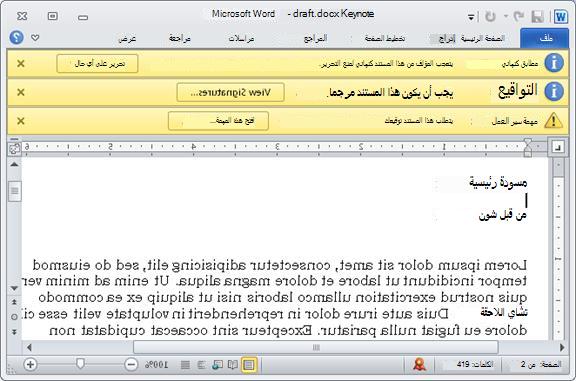Click the Word application logo icon

click(x=561, y=17)
